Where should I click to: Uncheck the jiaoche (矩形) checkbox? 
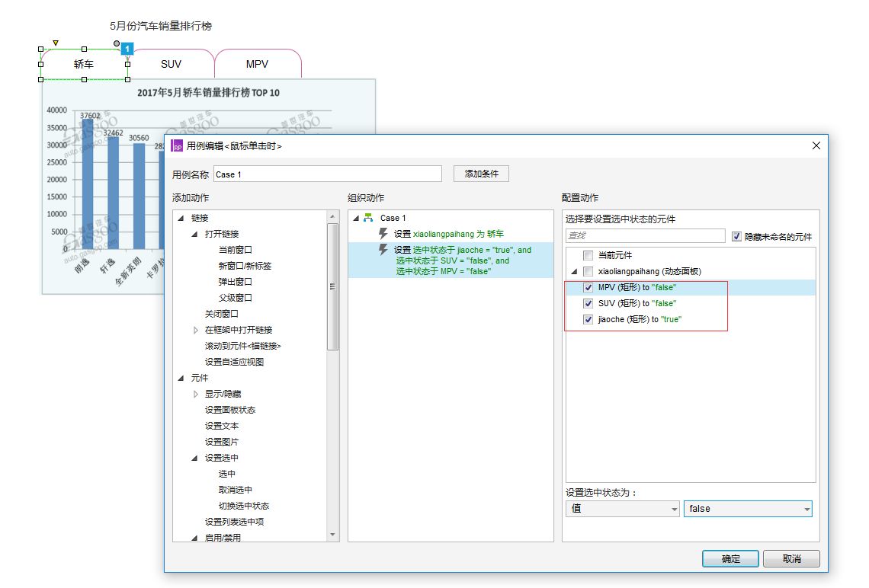[588, 319]
